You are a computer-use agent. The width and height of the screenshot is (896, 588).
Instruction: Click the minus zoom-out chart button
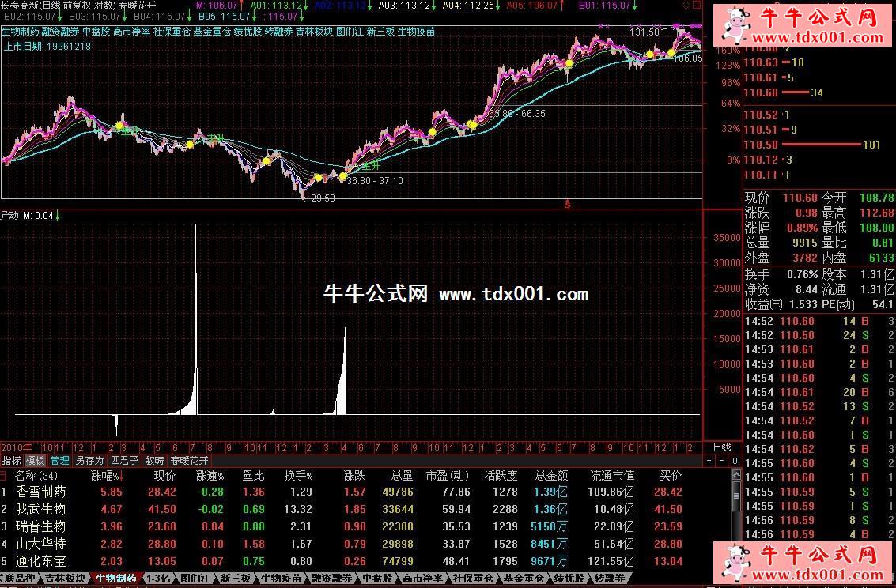tap(720, 460)
